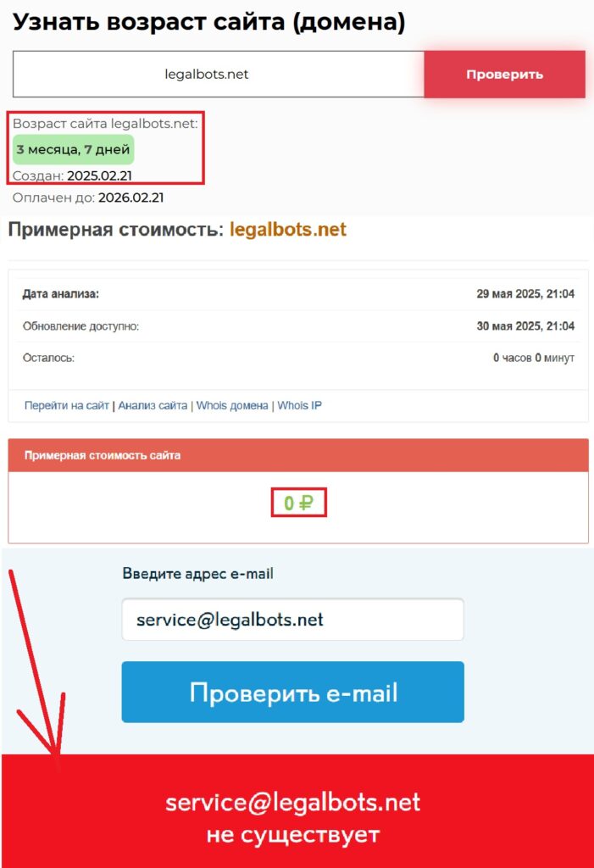Click the green 3 месяца, 7 дней badge
Viewport: 594px width, 868px height.
pos(73,149)
